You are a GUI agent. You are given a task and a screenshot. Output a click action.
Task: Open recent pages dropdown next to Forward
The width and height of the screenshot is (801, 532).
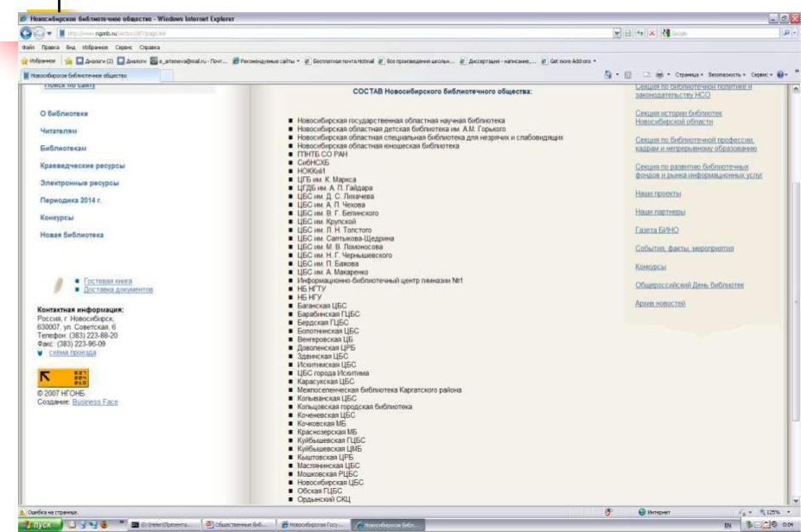[49, 34]
